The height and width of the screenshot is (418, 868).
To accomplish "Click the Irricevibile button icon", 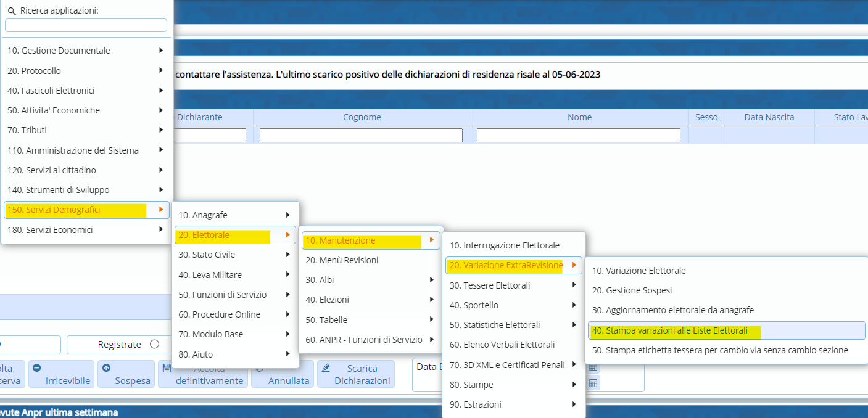I will pyautogui.click(x=37, y=368).
